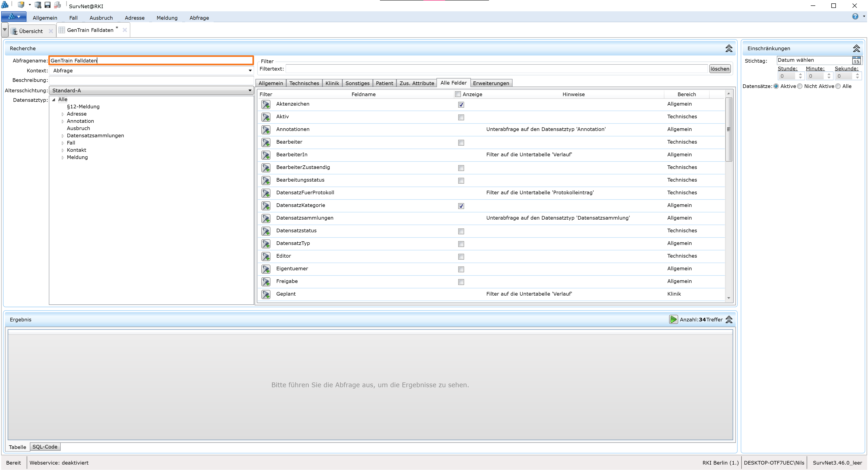This screenshot has height=470, width=868.
Task: Click inside the Filtertext input field
Action: (472, 69)
